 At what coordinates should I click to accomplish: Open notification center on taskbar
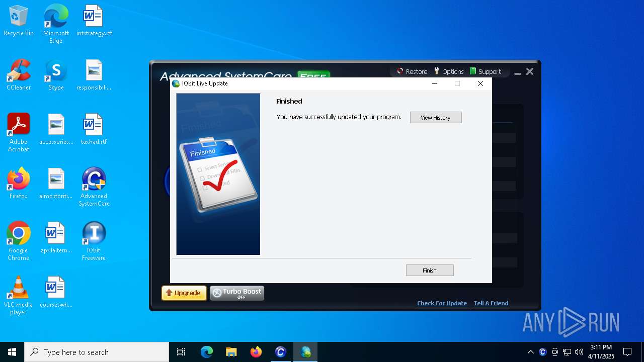pos(627,352)
